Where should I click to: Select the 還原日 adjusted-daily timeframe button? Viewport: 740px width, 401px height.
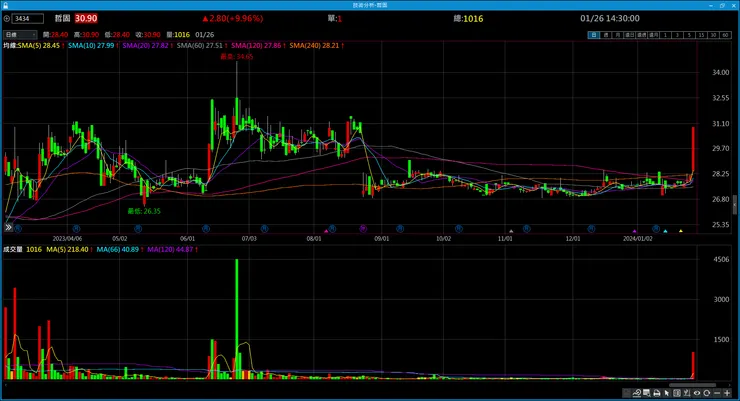click(630, 35)
